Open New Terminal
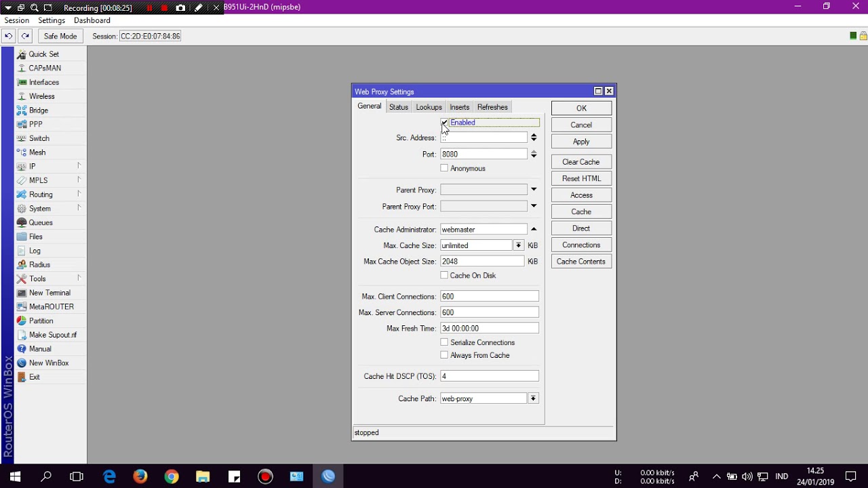 pos(50,293)
